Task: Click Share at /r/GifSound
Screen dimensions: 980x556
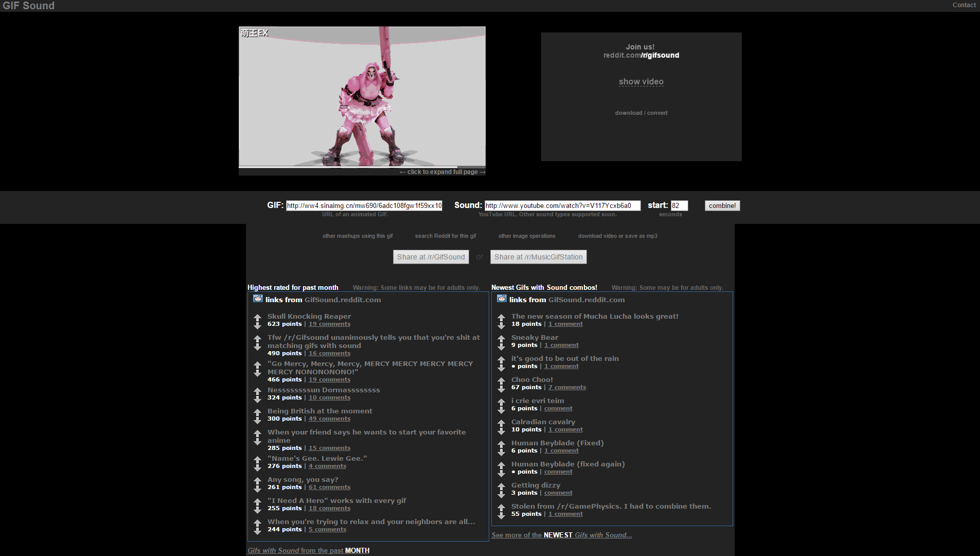Action: coord(431,257)
